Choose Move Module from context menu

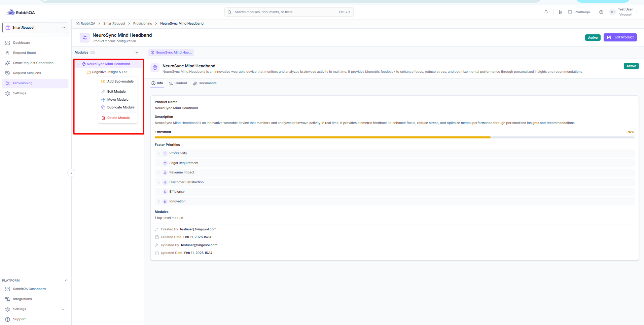point(118,100)
